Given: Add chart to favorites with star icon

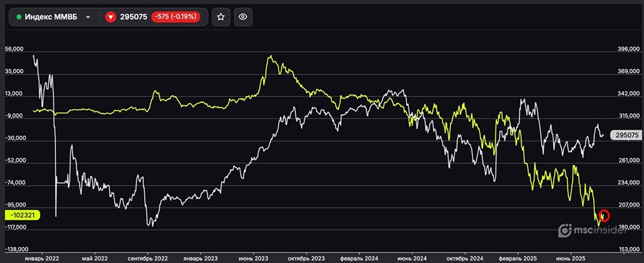Looking at the screenshot, I should pyautogui.click(x=221, y=17).
